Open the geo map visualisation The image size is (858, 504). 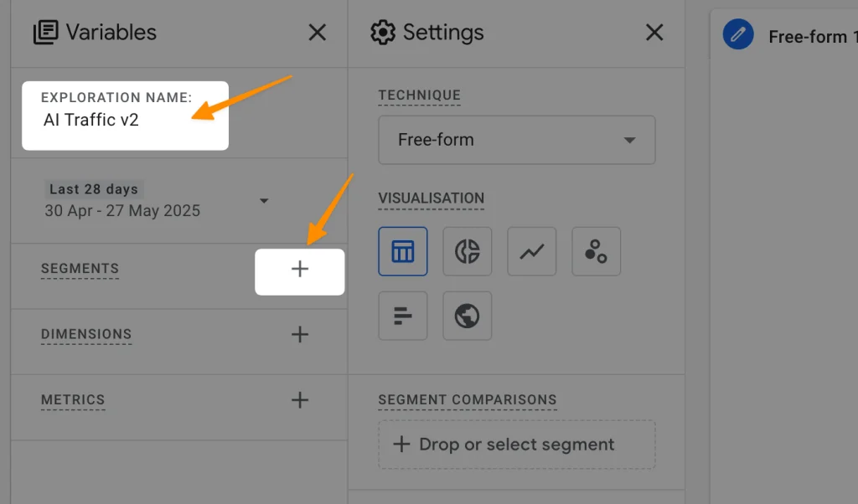click(467, 316)
